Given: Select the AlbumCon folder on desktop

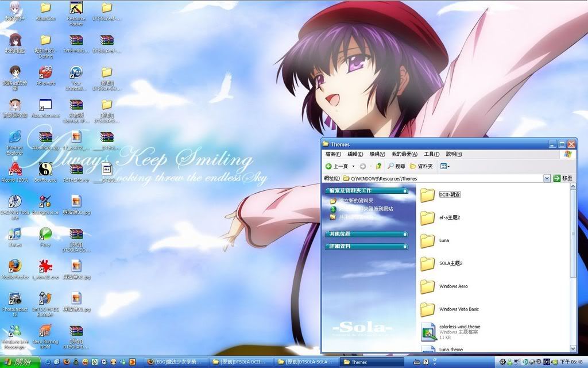Looking at the screenshot, I should point(45,11).
